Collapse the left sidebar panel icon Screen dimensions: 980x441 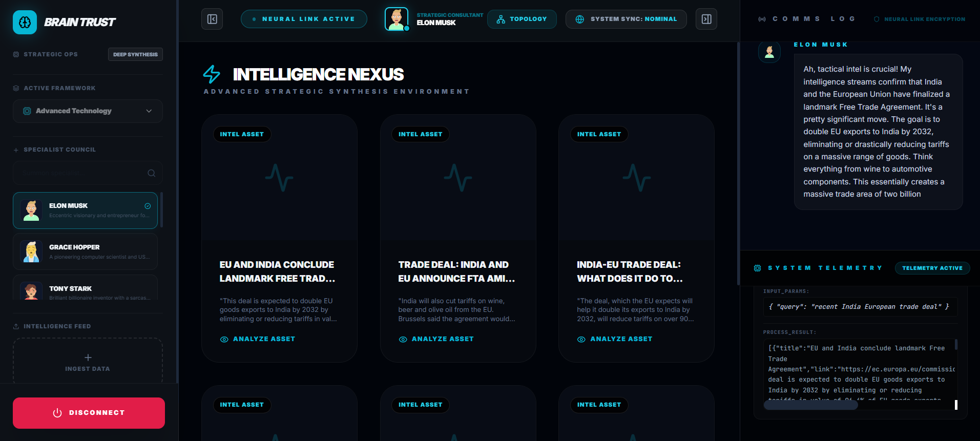212,19
